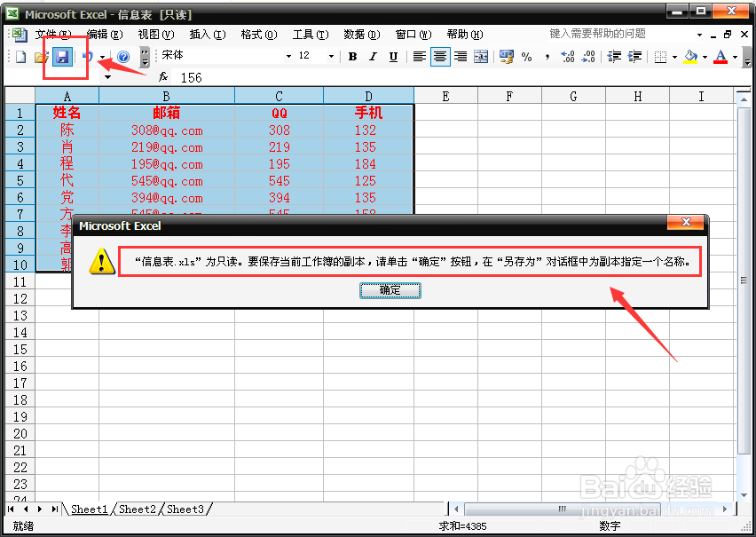Image resolution: width=756 pixels, height=537 pixels.
Task: Click cell containing 308@qq.com
Action: coord(167,130)
